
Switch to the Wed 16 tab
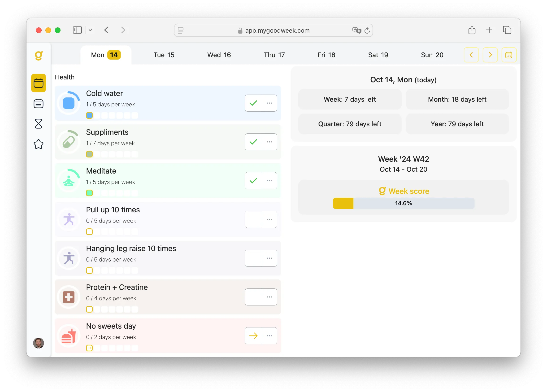[219, 55]
